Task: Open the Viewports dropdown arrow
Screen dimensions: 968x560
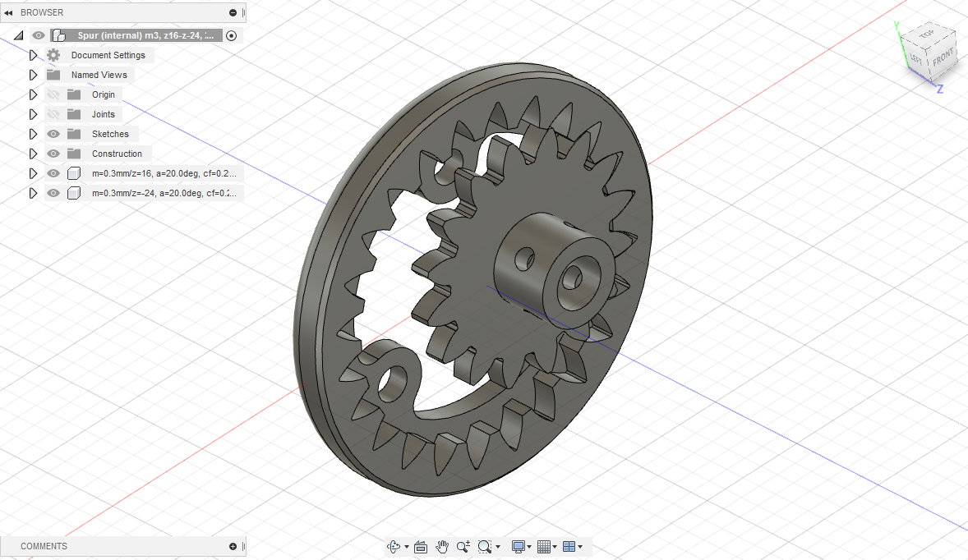Action: coord(580,547)
